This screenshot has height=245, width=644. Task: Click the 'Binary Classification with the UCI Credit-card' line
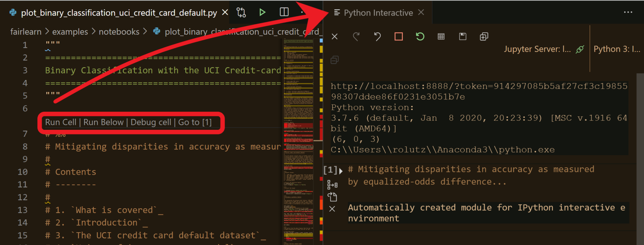(163, 70)
